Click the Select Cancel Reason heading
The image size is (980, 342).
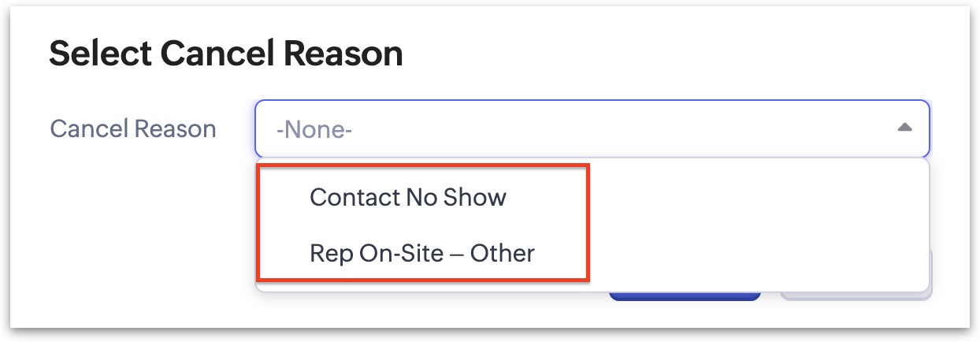[x=226, y=54]
